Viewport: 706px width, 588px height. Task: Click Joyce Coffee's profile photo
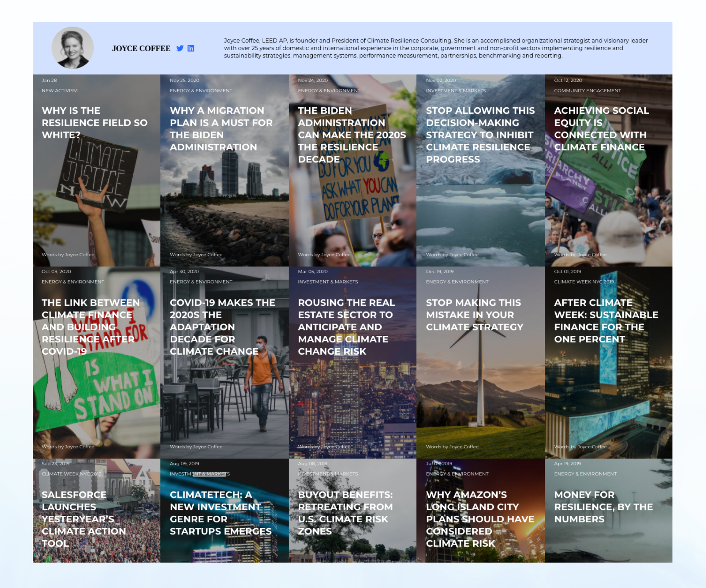coord(72,48)
